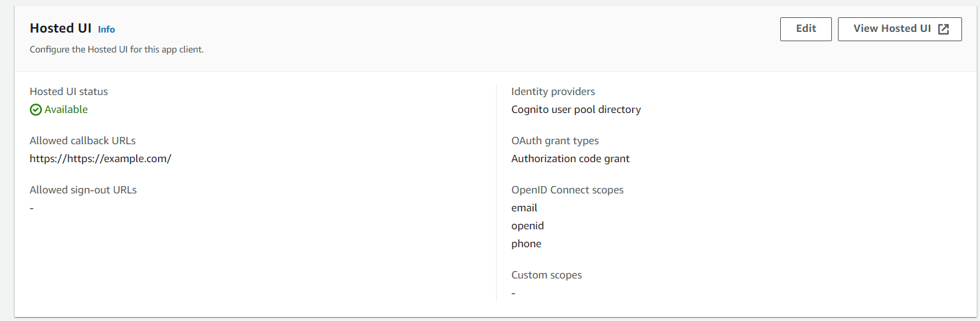The width and height of the screenshot is (980, 321).
Task: Click the Edit button
Action: tap(805, 29)
